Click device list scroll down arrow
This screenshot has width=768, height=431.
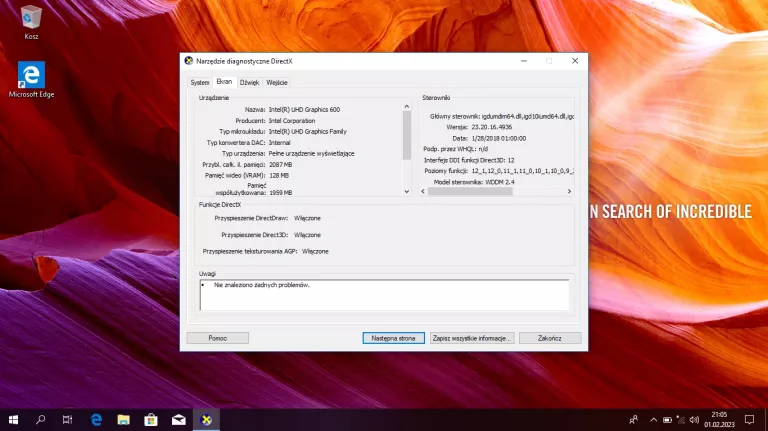[407, 192]
